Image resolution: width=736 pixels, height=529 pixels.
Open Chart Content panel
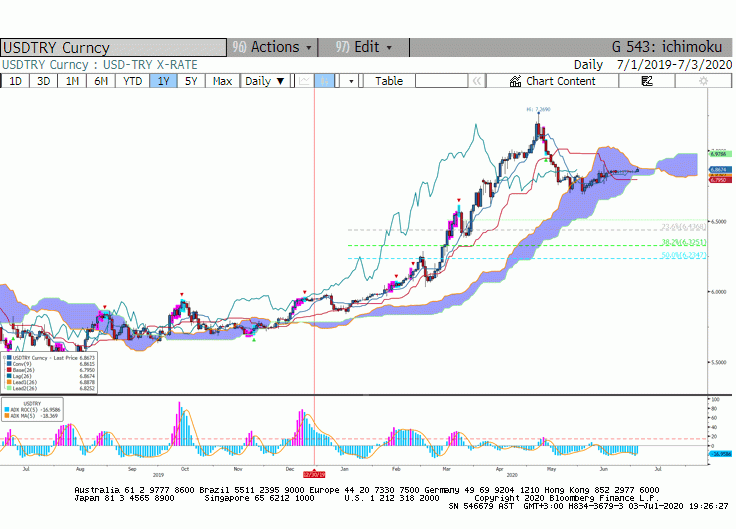(x=552, y=81)
